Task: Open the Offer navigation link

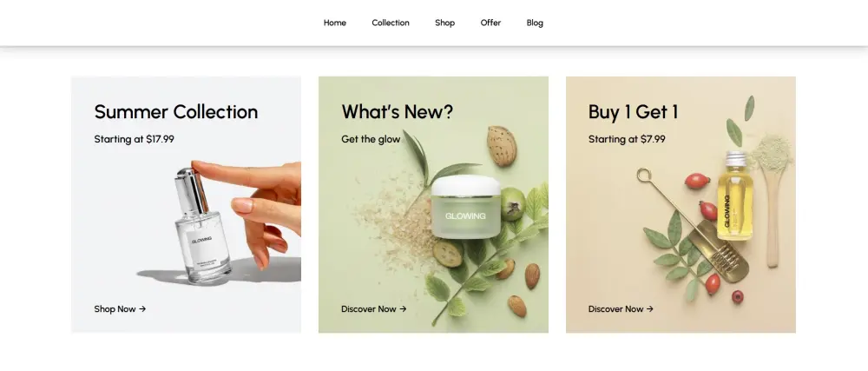Action: tap(490, 23)
